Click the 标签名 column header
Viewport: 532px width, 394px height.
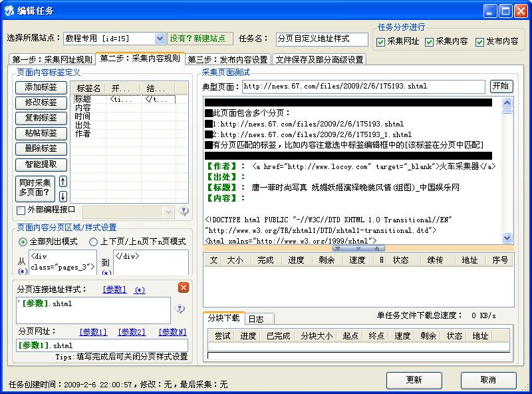[88, 89]
